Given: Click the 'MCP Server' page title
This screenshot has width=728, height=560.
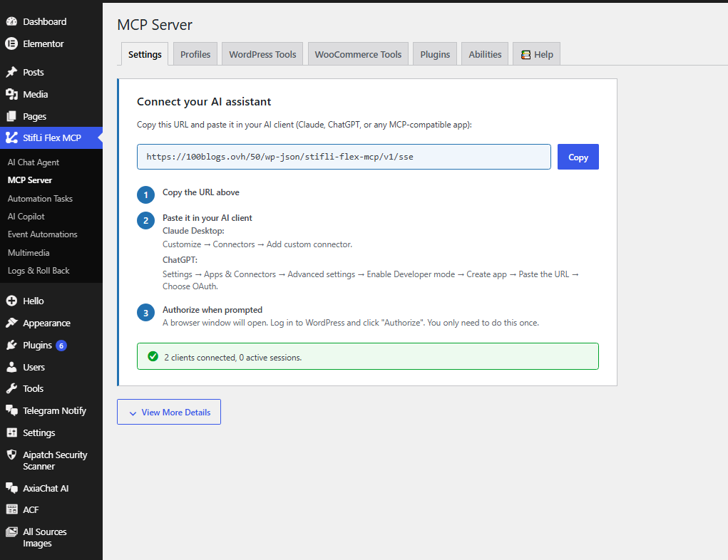Looking at the screenshot, I should tap(155, 25).
